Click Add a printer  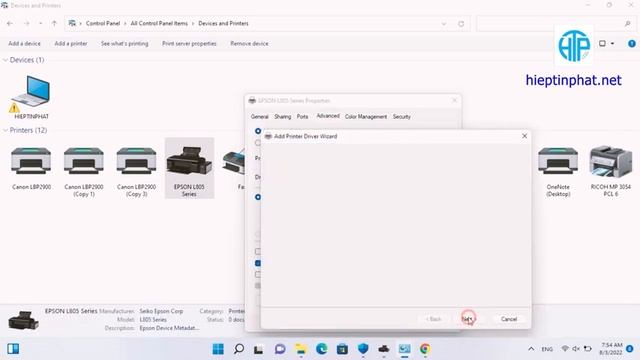coord(71,44)
